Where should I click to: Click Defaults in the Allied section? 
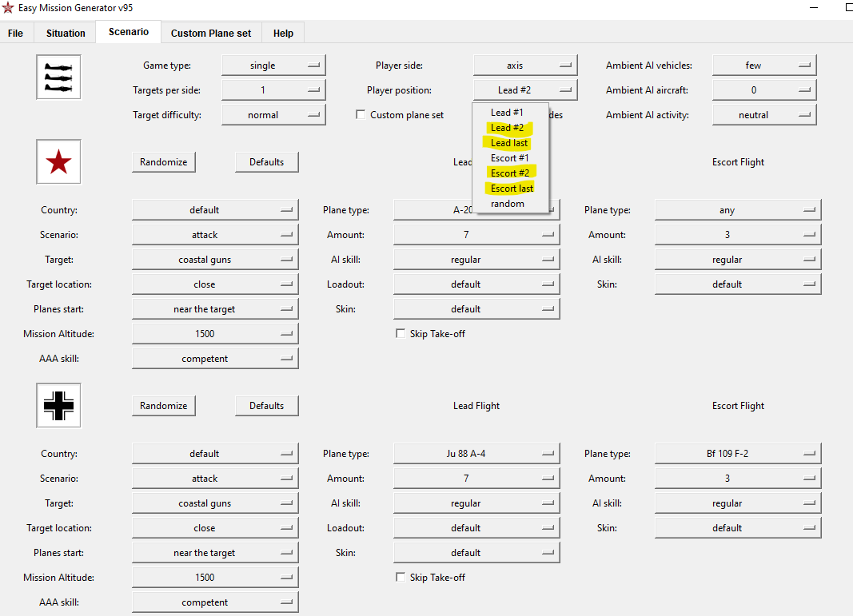(x=266, y=162)
